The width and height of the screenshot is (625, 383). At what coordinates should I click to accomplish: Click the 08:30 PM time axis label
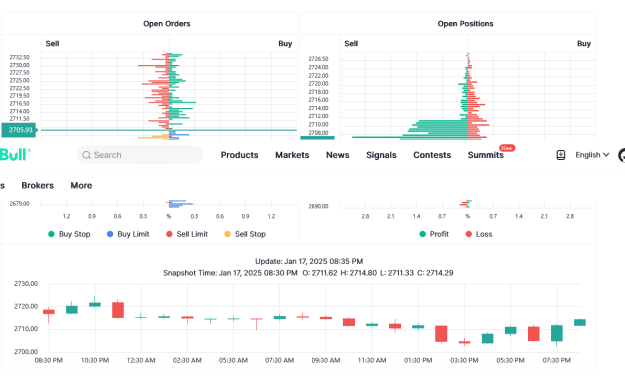(x=49, y=360)
